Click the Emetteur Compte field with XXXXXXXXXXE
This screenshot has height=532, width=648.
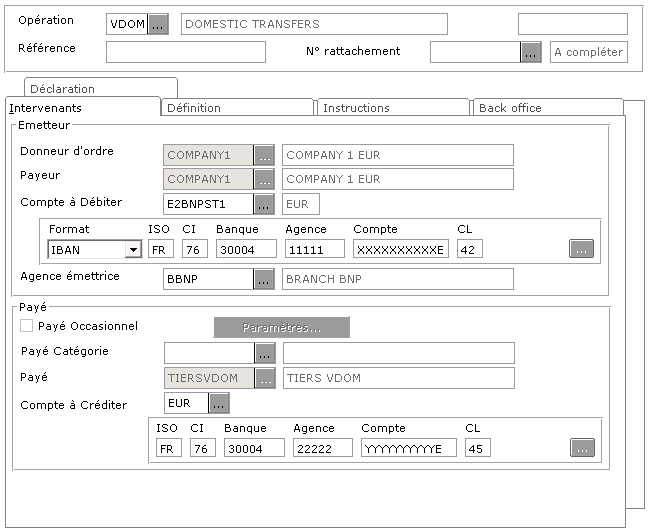pos(400,250)
